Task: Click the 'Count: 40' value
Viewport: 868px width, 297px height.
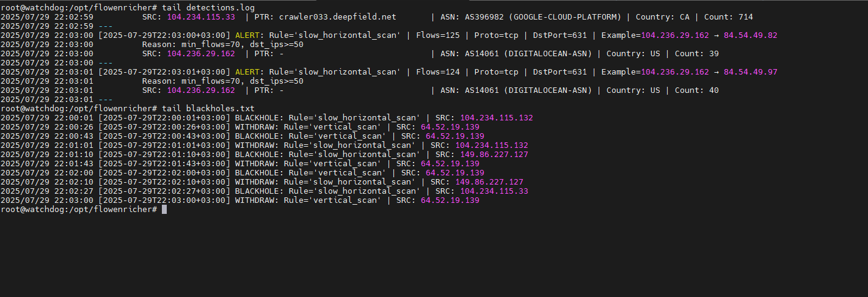Action: 697,90
